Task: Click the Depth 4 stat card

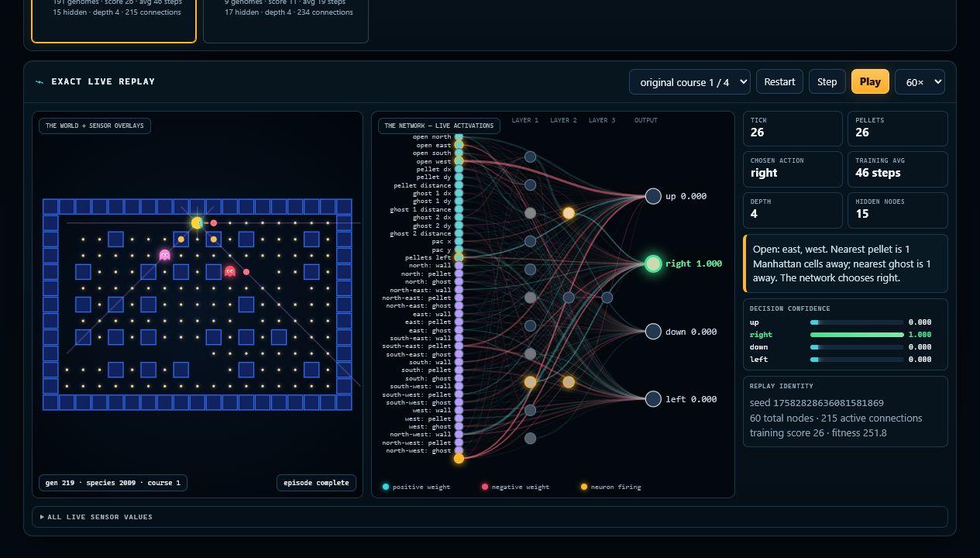Action: [793, 210]
